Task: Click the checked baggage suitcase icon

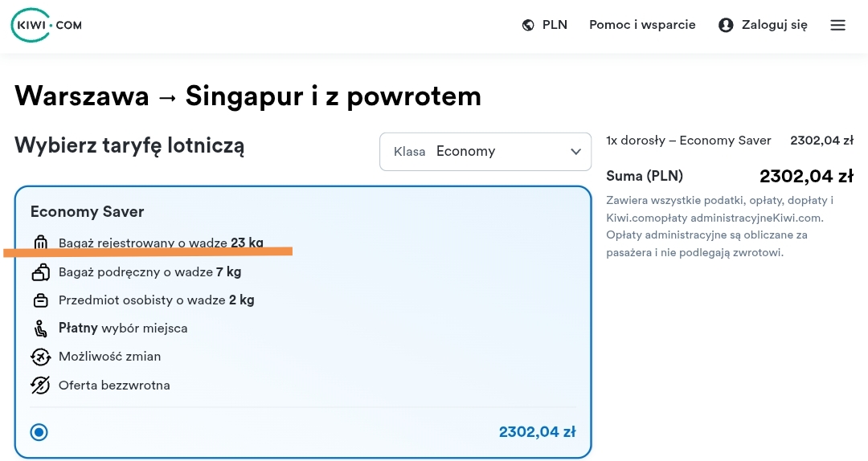Action: coord(40,243)
